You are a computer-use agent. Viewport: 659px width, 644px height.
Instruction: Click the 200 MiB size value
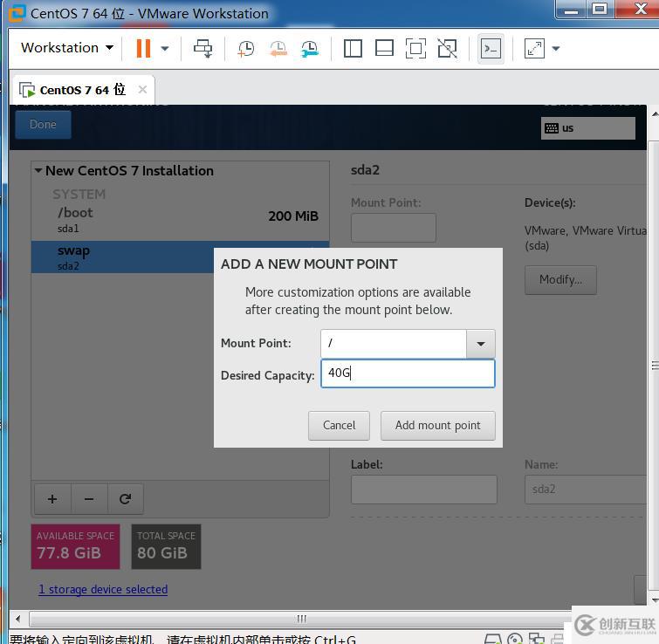(293, 216)
